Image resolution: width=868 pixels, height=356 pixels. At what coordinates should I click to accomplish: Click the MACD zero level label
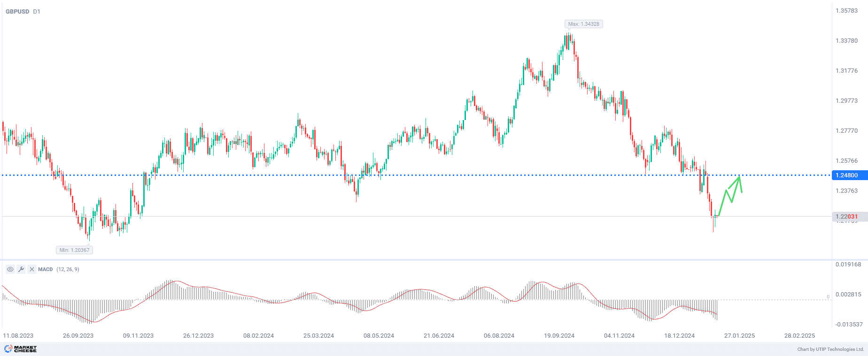(828, 296)
